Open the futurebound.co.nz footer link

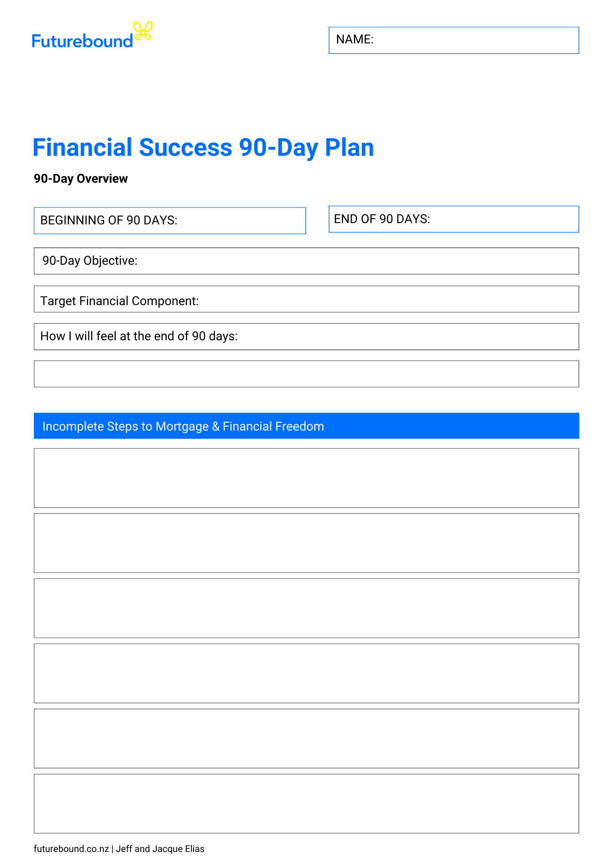[71, 848]
